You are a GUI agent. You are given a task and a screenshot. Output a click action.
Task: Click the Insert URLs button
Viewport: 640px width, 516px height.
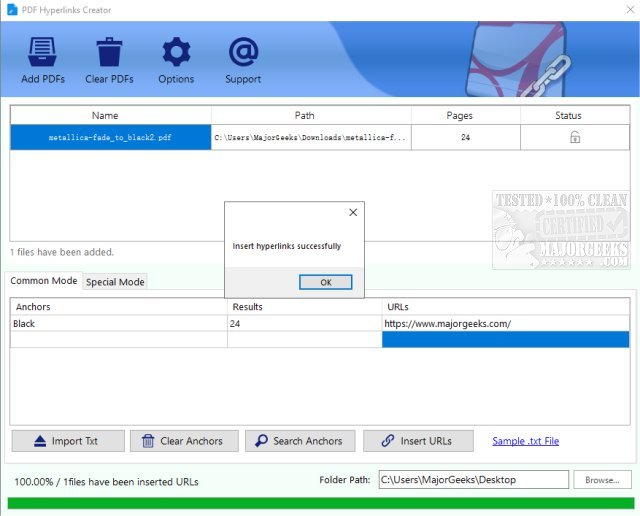point(416,441)
